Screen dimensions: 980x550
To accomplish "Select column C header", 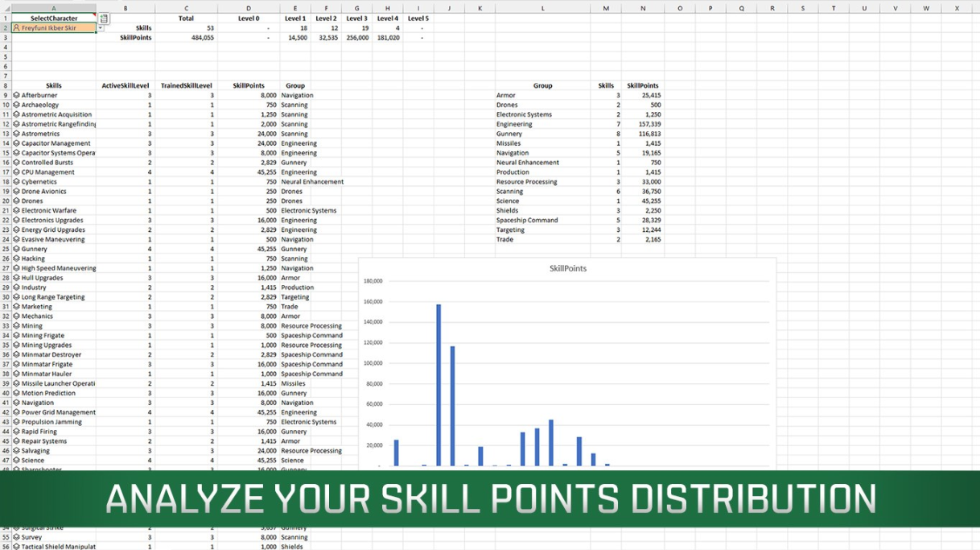I will (186, 8).
